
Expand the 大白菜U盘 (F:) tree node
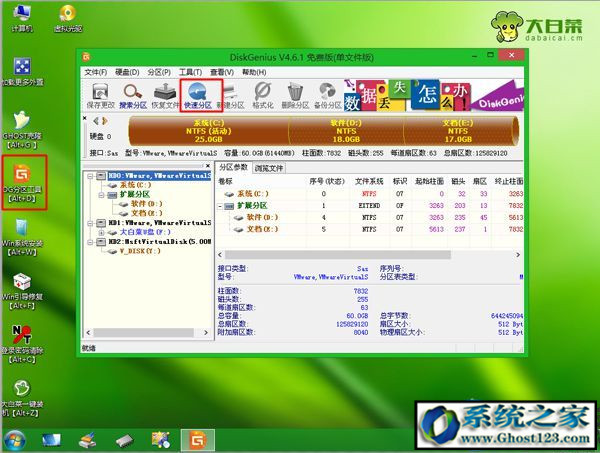[101, 233]
